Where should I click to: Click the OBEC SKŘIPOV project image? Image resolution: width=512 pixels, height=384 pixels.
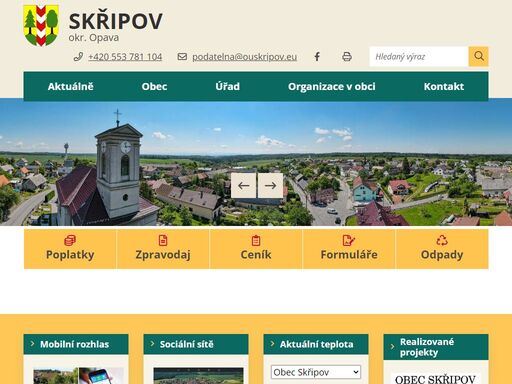(435, 378)
